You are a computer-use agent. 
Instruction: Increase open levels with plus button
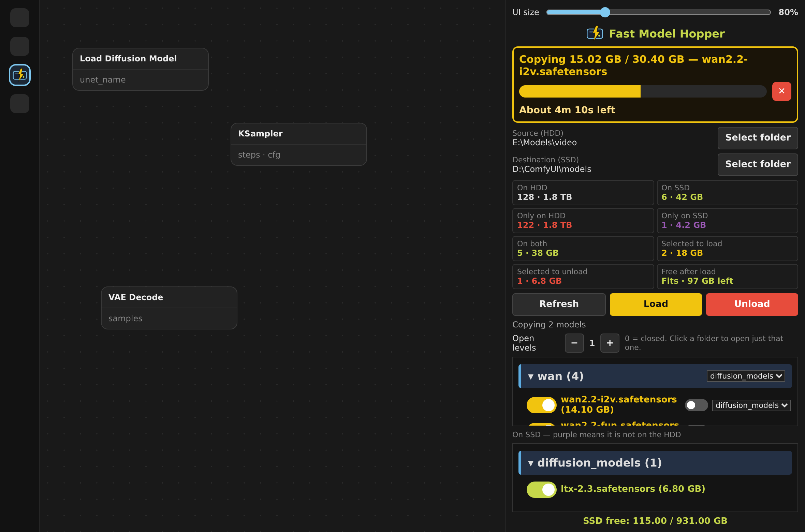tap(610, 343)
